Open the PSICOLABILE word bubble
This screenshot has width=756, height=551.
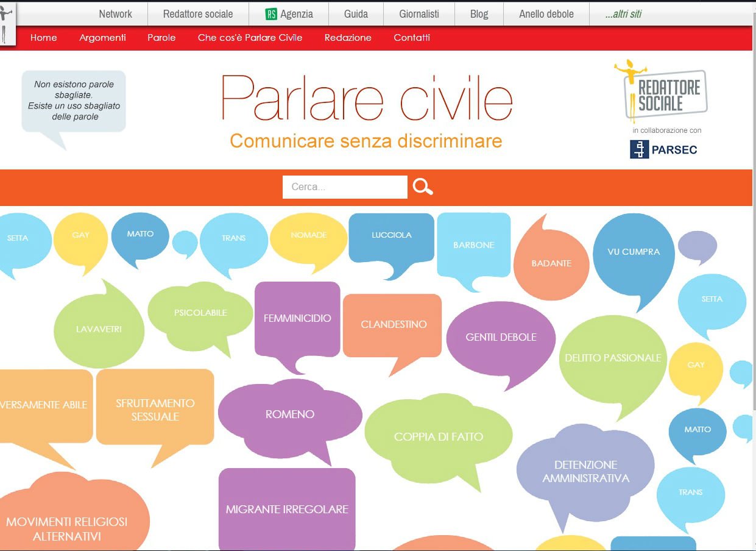(x=200, y=316)
